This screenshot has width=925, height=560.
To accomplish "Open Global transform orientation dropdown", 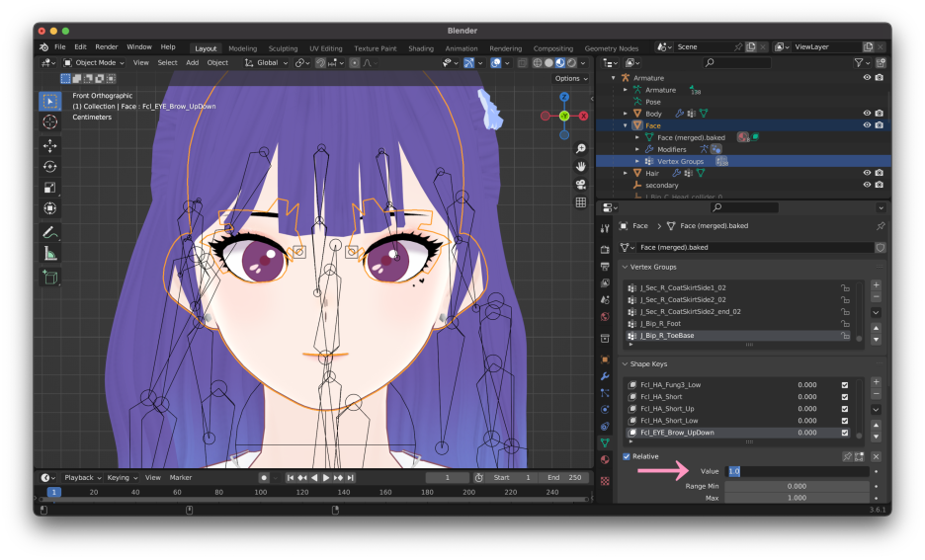I will (266, 62).
